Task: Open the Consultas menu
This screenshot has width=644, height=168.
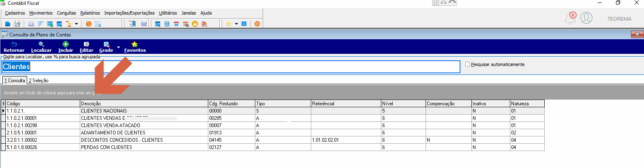Action: 66,13
